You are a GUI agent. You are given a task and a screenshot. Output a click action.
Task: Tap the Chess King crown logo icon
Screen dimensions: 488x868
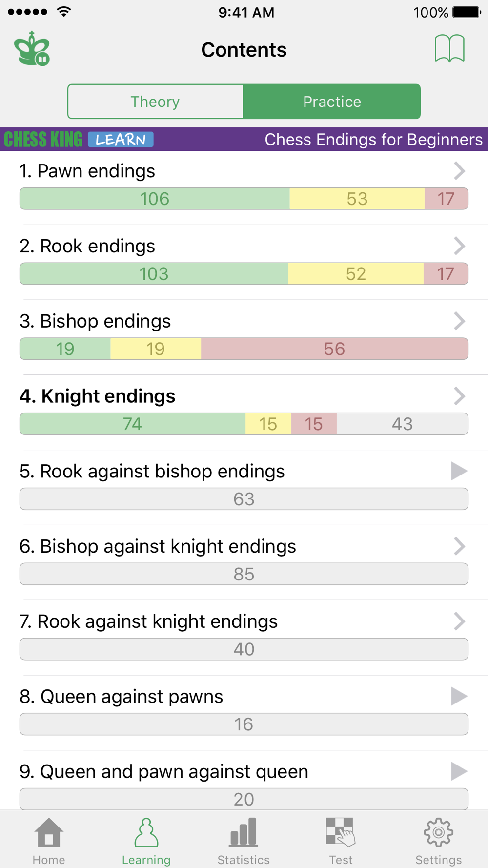coord(32,49)
